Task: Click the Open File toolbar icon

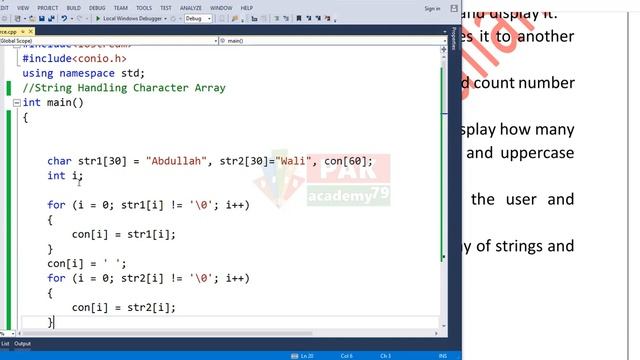Action: click(x=32, y=18)
